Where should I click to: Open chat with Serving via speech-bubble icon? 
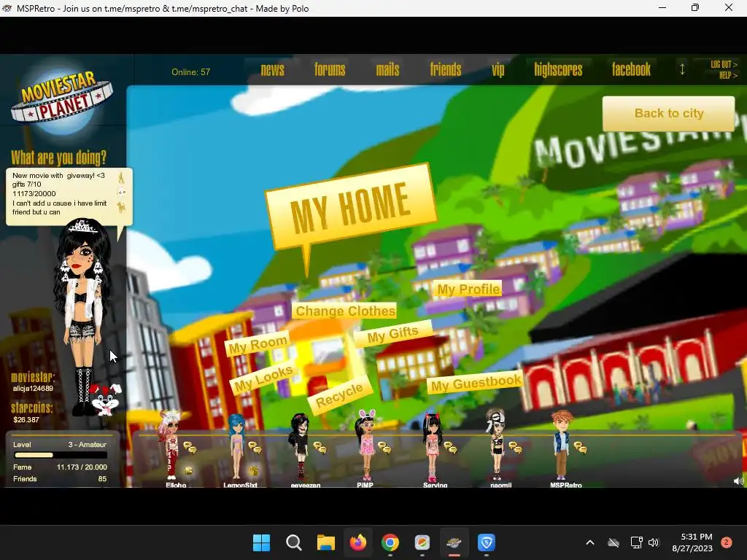450,448
